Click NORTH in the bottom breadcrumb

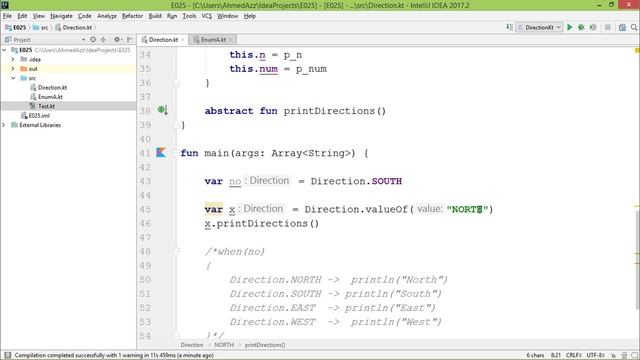224,345
